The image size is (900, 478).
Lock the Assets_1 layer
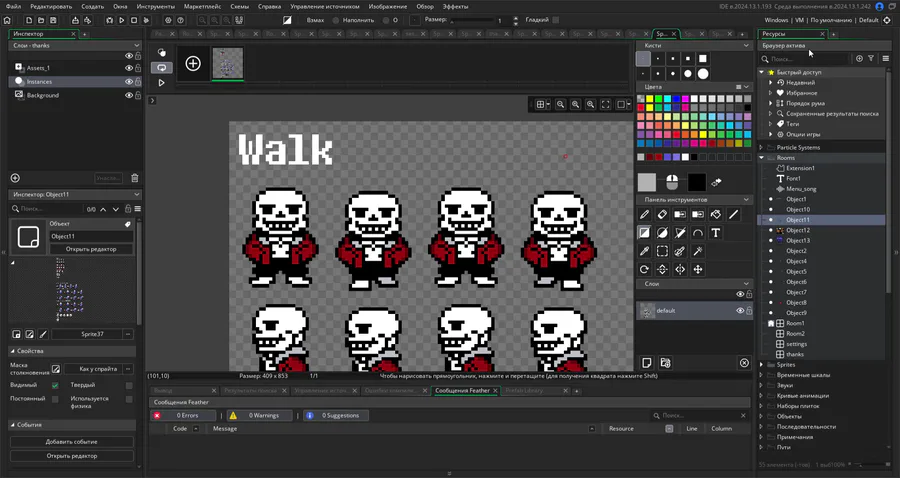pos(138,68)
